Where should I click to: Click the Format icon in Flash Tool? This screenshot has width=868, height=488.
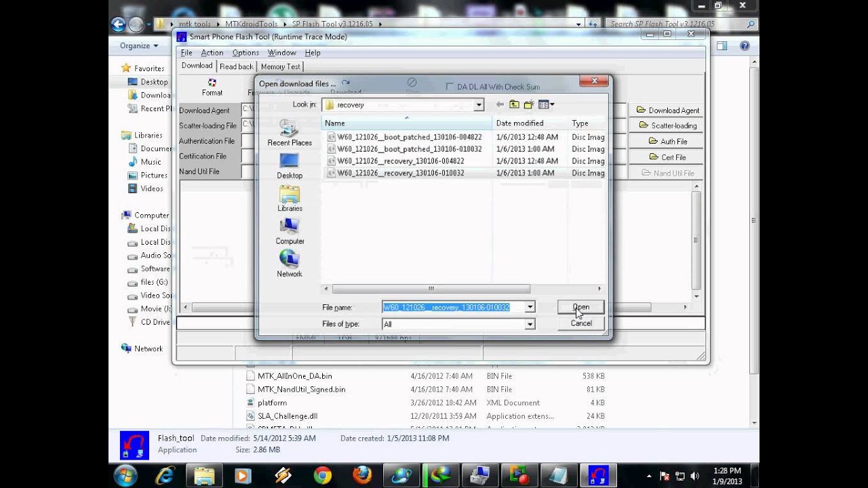tap(212, 87)
